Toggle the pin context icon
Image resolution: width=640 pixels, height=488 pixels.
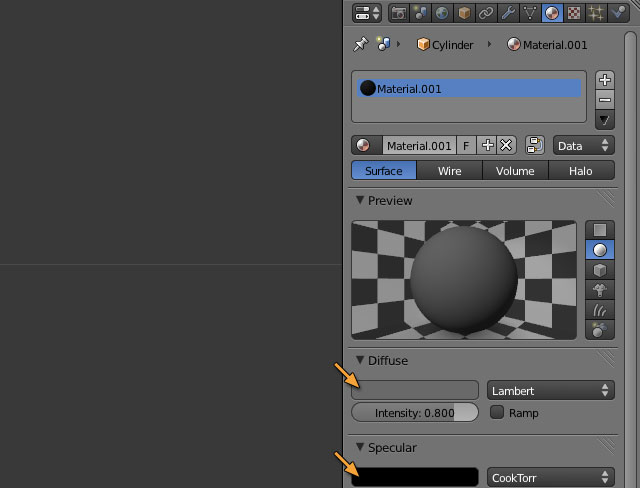(x=360, y=44)
